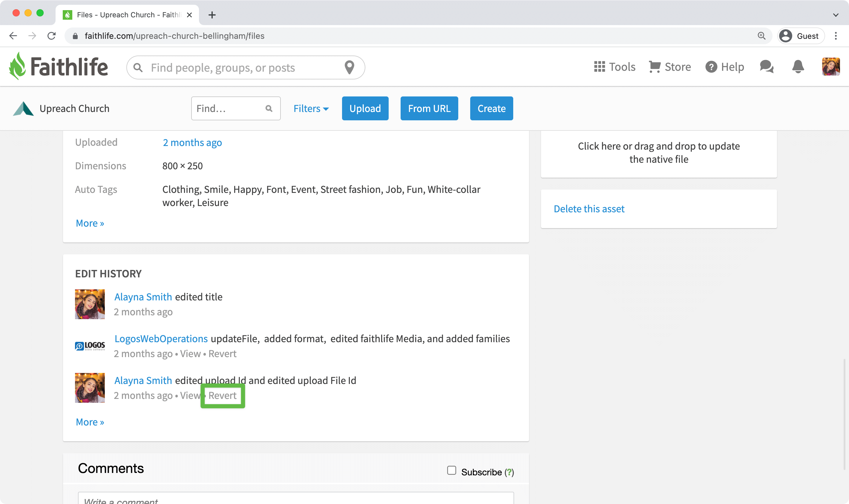Click Revert on LogosWebOperations entry
Screen dimensions: 849x504
click(223, 354)
